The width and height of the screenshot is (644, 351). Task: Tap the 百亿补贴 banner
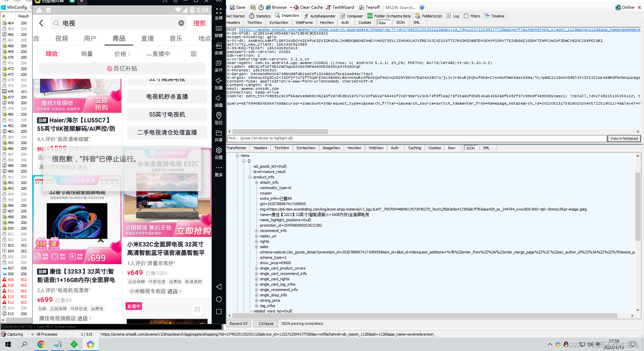[x=122, y=68]
